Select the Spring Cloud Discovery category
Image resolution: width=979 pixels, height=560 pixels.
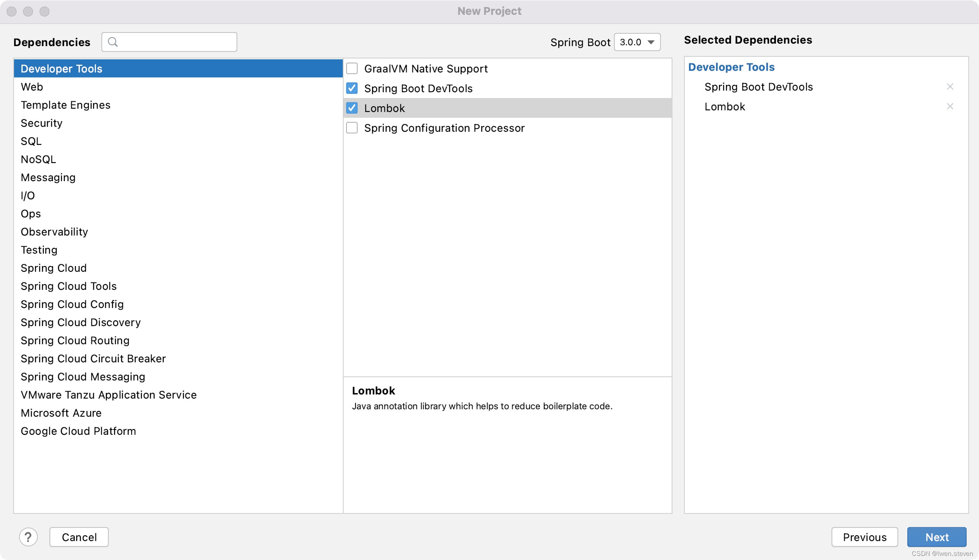(178, 322)
